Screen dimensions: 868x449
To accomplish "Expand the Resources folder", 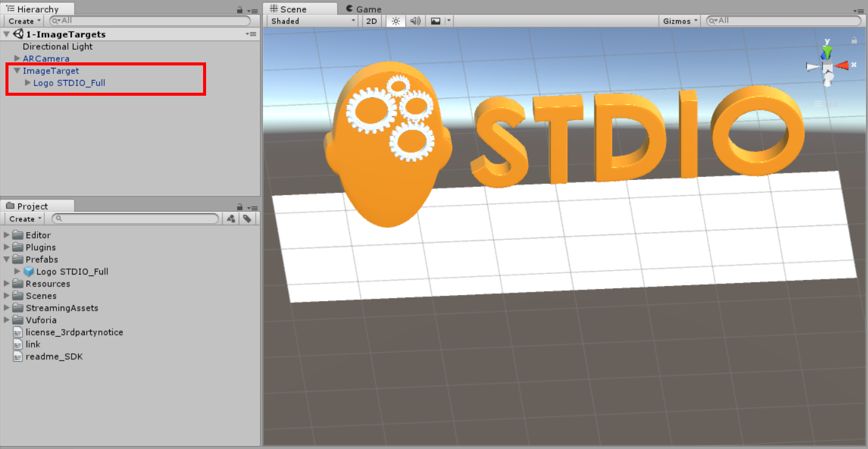I will (x=7, y=284).
